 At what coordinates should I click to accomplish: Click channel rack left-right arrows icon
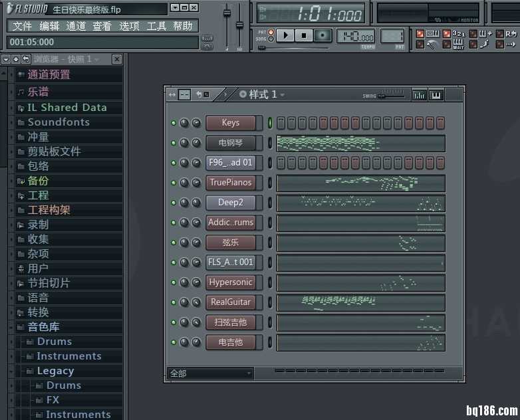172,95
